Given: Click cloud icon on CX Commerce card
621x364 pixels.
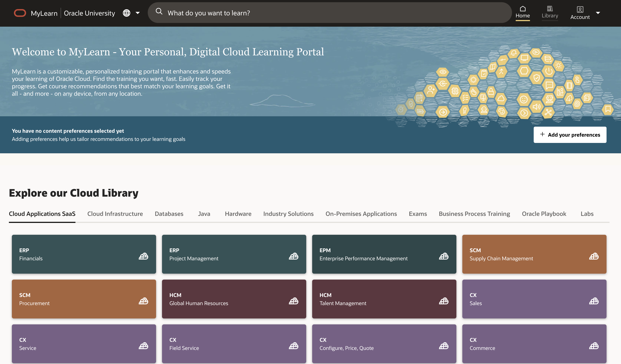Looking at the screenshot, I should pos(594,345).
